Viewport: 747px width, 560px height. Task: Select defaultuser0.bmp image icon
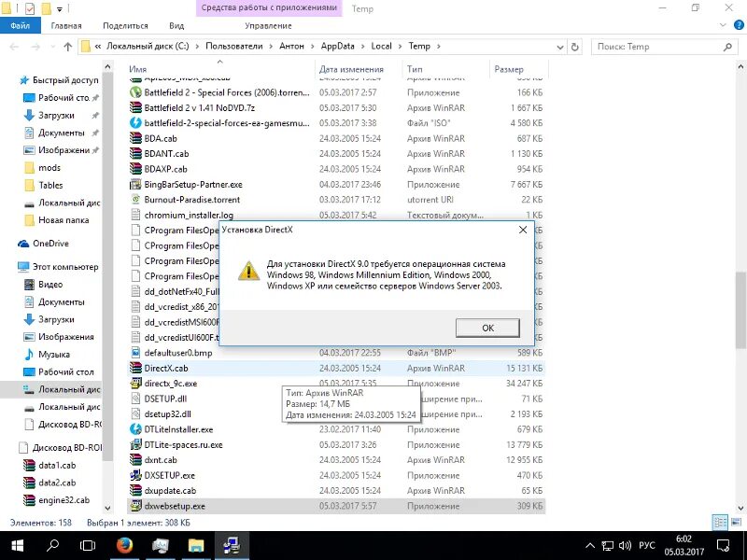(x=135, y=353)
